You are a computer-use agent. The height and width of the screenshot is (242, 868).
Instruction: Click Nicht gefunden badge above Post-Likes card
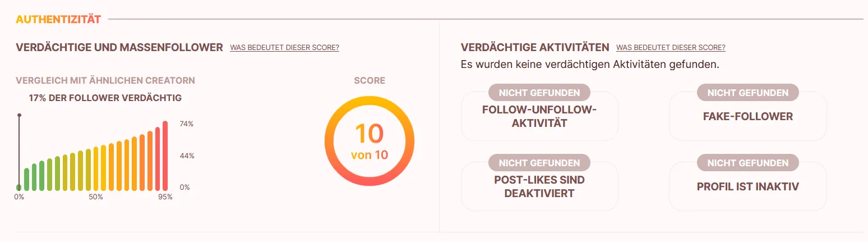coord(539,163)
